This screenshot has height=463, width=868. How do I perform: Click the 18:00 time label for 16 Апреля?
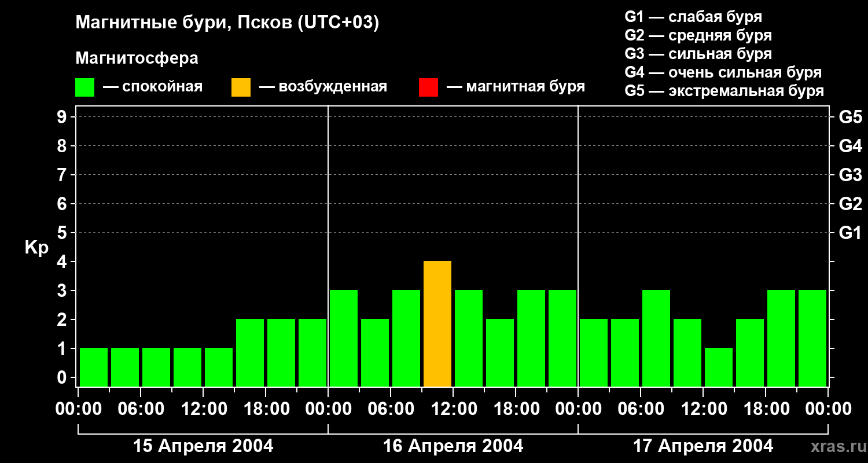516,409
